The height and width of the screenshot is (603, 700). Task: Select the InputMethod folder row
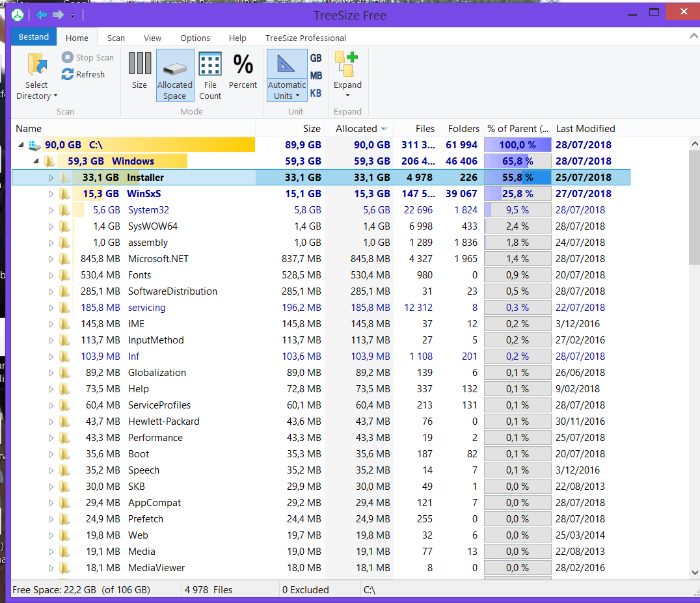[x=321, y=340]
